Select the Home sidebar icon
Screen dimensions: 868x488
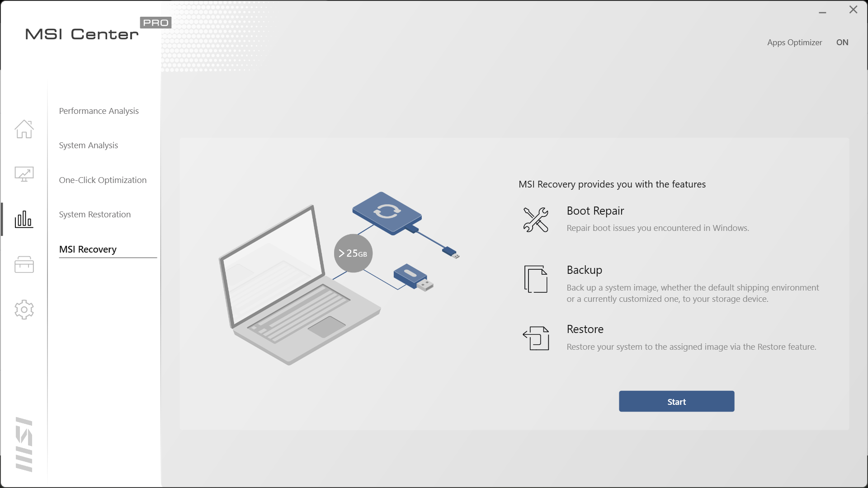pyautogui.click(x=24, y=129)
